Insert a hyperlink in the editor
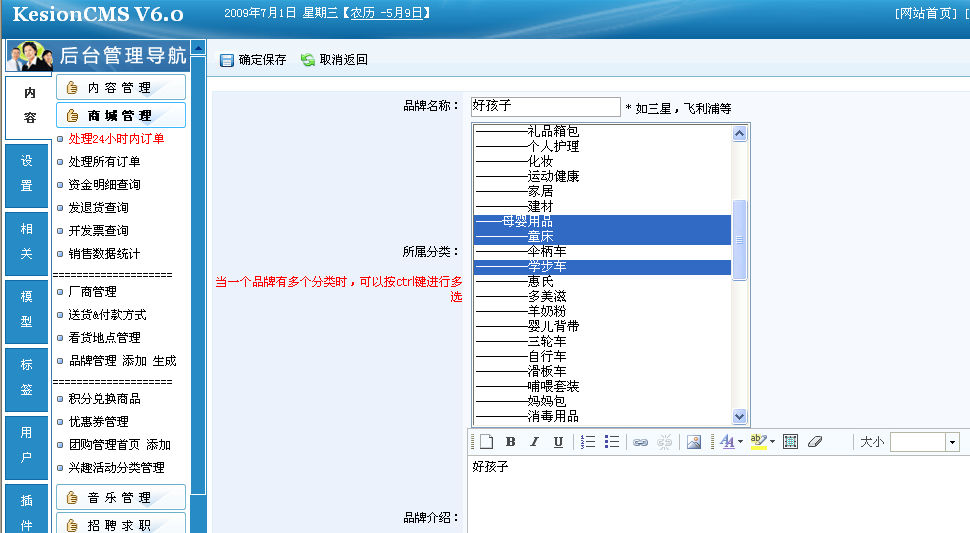The image size is (970, 533). click(x=640, y=442)
